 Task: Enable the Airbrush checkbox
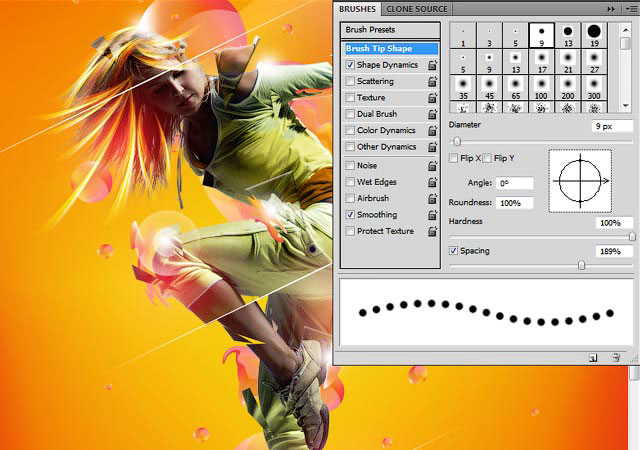tap(350, 198)
